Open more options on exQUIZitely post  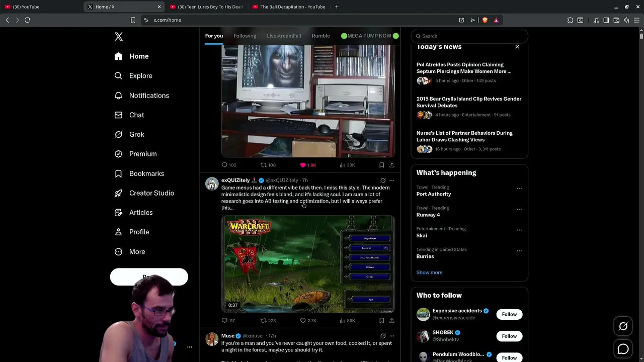392,180
